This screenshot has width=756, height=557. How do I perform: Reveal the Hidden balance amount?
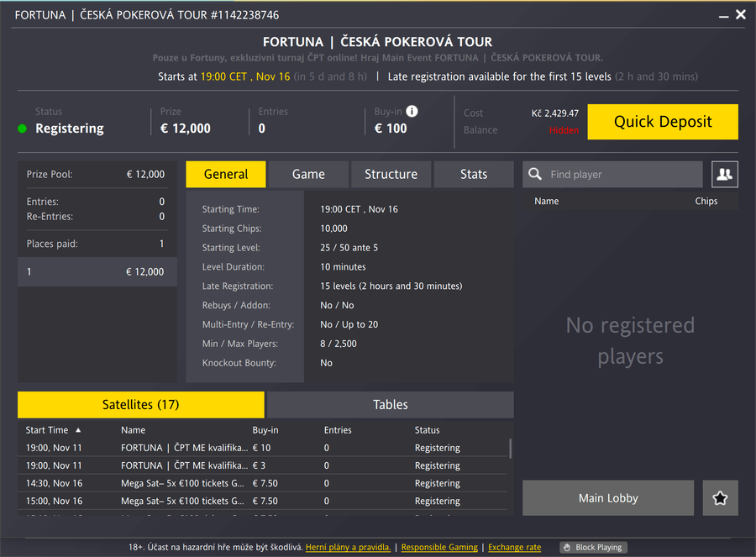click(564, 130)
